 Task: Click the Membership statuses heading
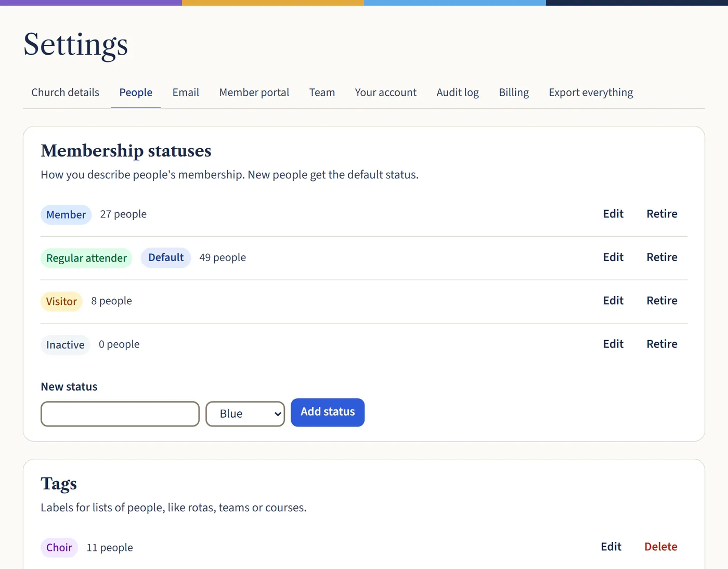(x=126, y=151)
